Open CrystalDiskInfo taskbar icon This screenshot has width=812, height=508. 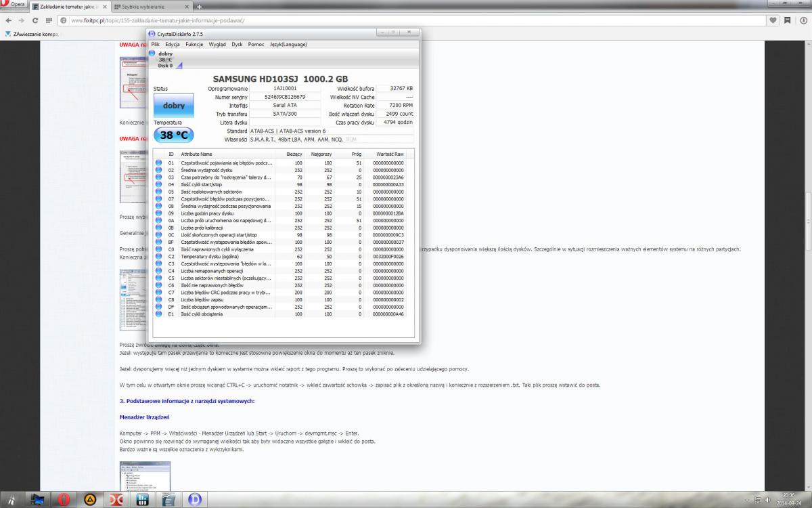coord(195,499)
